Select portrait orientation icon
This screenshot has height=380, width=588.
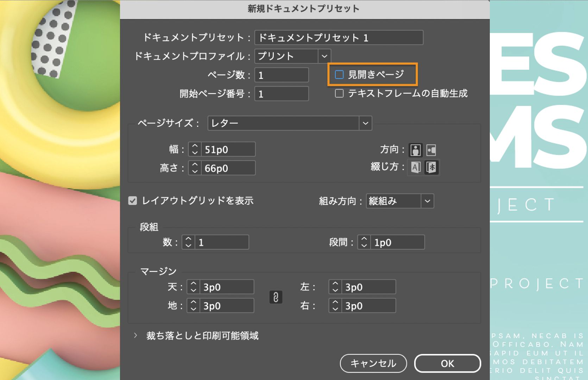click(x=416, y=150)
